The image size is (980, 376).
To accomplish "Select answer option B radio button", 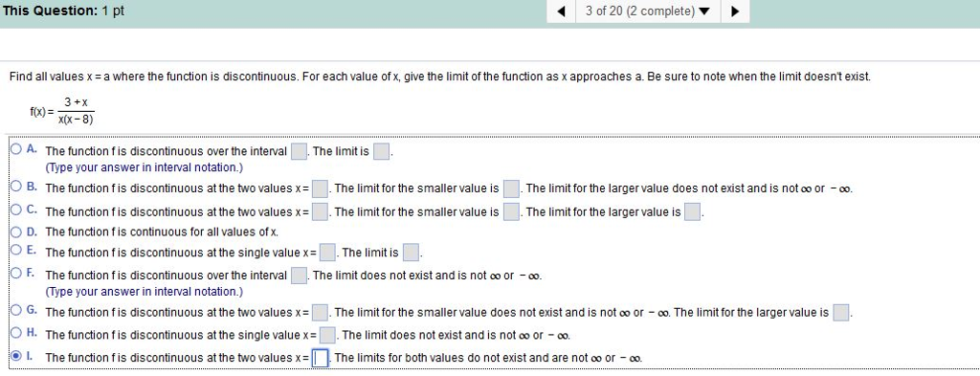I will [15, 187].
